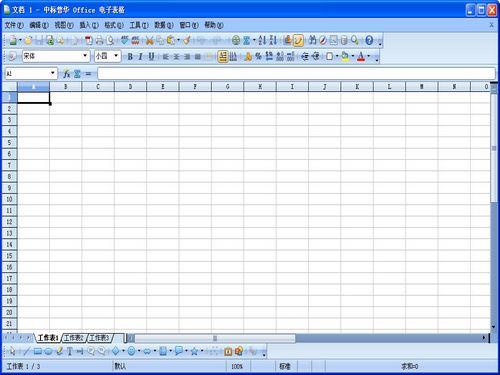Screen dimensions: 500x375
Task: Click the Format paintbrush icon
Action: tap(187, 40)
